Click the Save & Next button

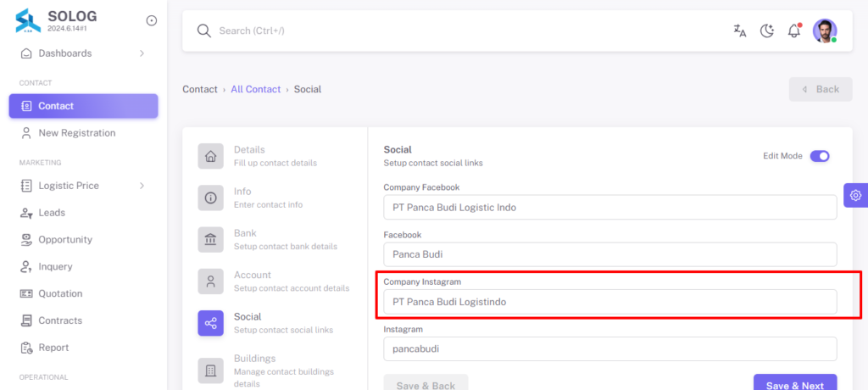click(x=795, y=386)
